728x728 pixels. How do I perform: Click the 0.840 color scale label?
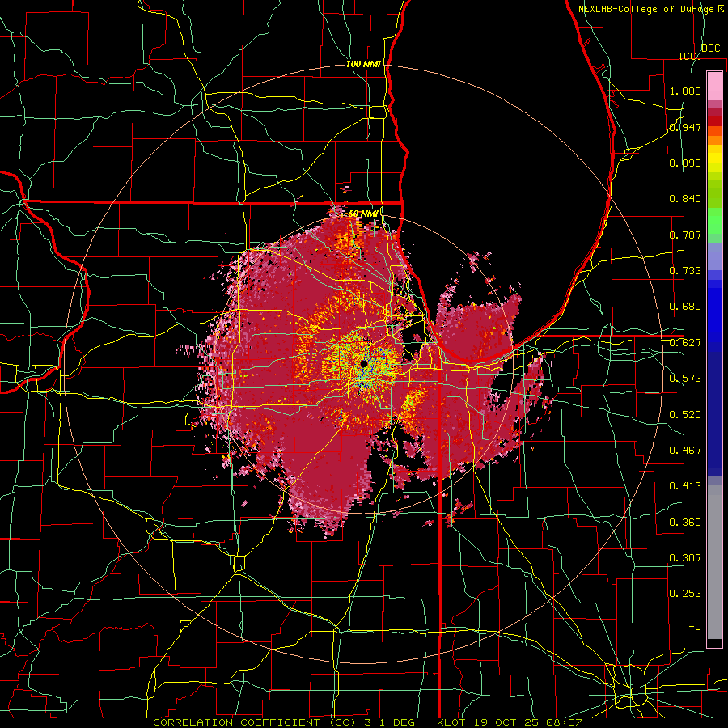point(685,199)
